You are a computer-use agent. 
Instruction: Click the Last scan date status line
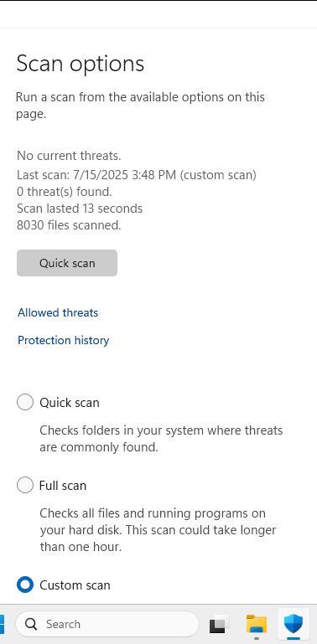137,175
